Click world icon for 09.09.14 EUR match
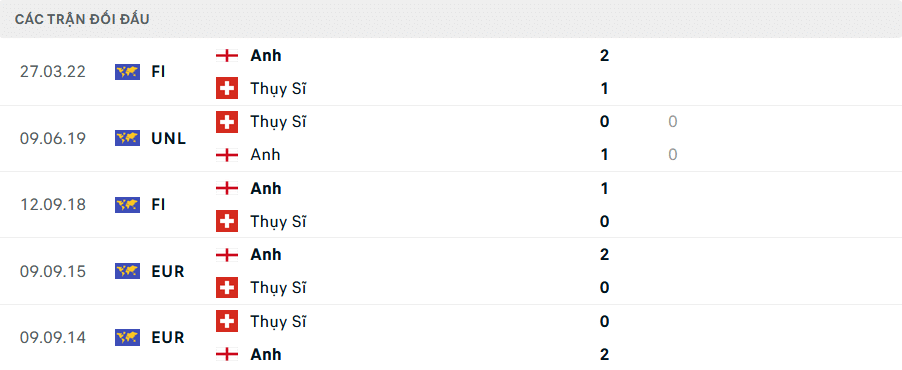Viewport: 902px width, 370px height. pyautogui.click(x=127, y=337)
